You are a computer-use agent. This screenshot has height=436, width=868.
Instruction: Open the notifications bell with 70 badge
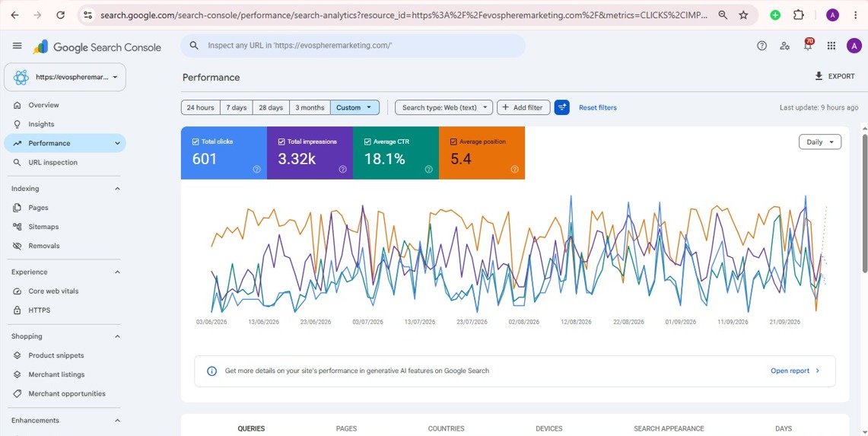click(x=808, y=46)
